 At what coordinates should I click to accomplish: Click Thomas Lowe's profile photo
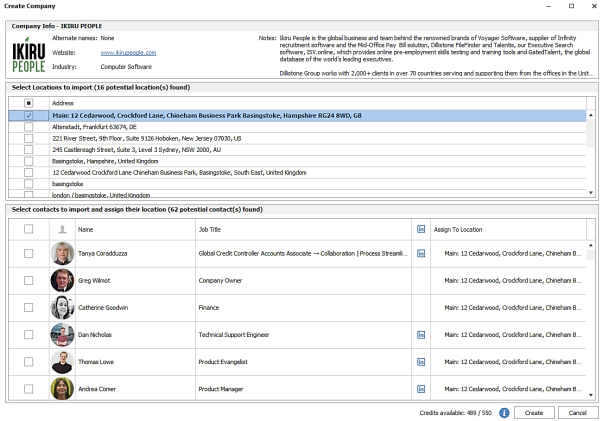pyautogui.click(x=62, y=362)
